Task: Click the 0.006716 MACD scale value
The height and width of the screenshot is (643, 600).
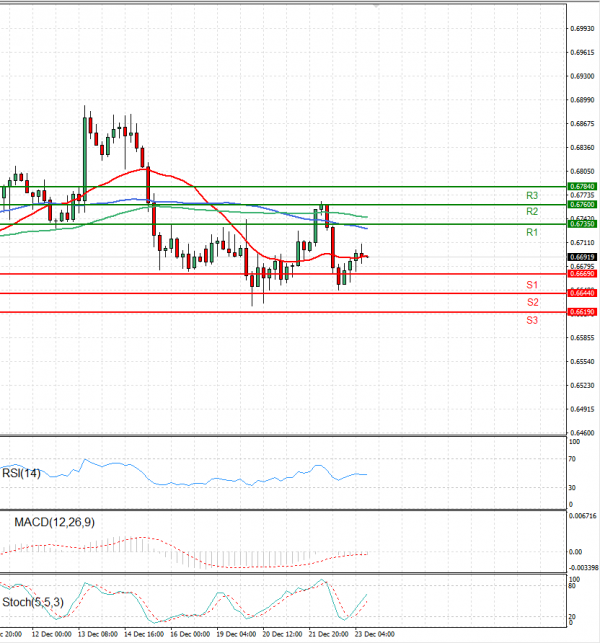Action: [x=583, y=516]
